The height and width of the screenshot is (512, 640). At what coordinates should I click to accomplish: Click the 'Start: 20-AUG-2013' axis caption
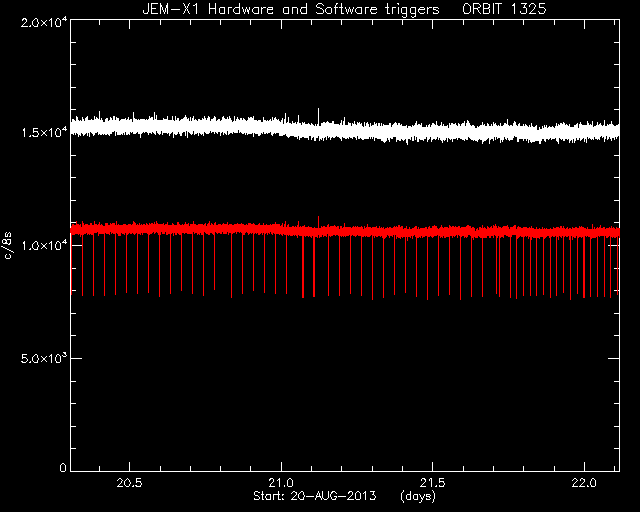(x=315, y=496)
